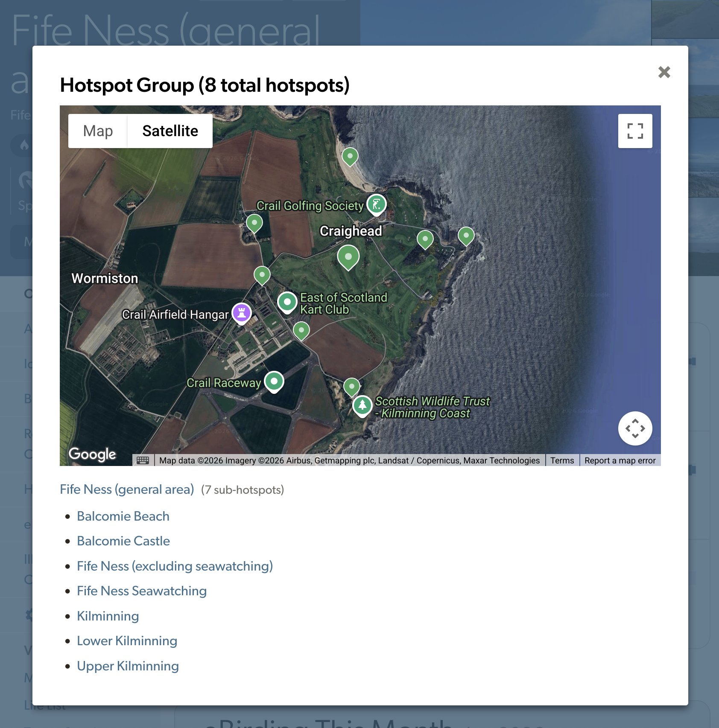This screenshot has width=719, height=728.
Task: Click the Craighead place label on map
Action: pos(351,231)
